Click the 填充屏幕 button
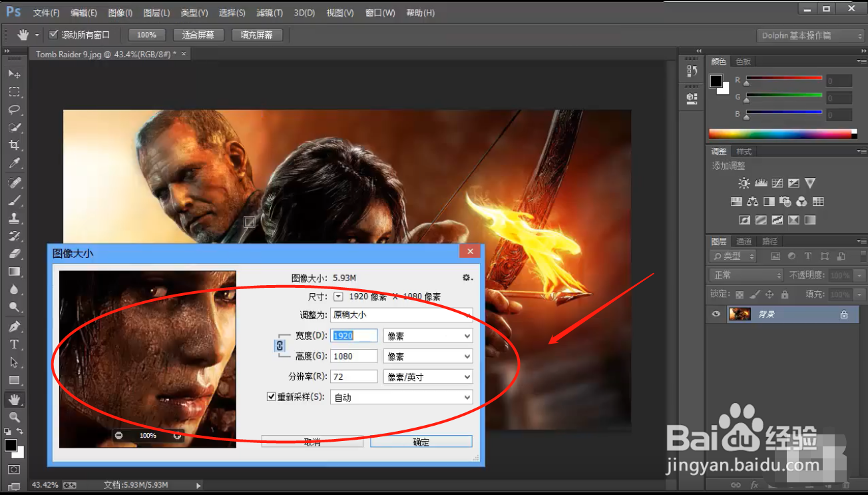 (x=257, y=35)
